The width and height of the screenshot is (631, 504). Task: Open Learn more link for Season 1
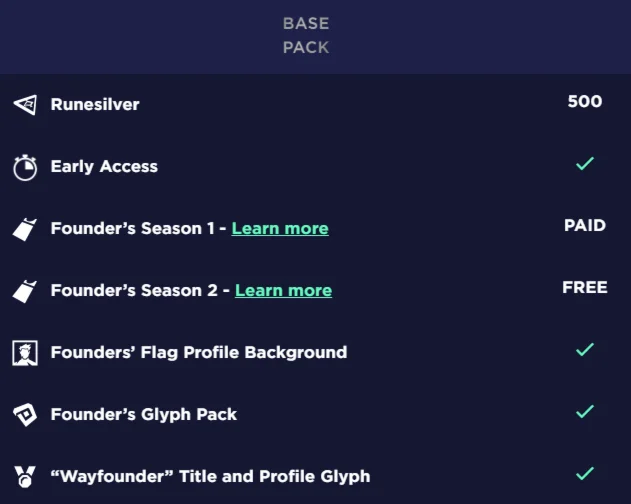point(280,229)
